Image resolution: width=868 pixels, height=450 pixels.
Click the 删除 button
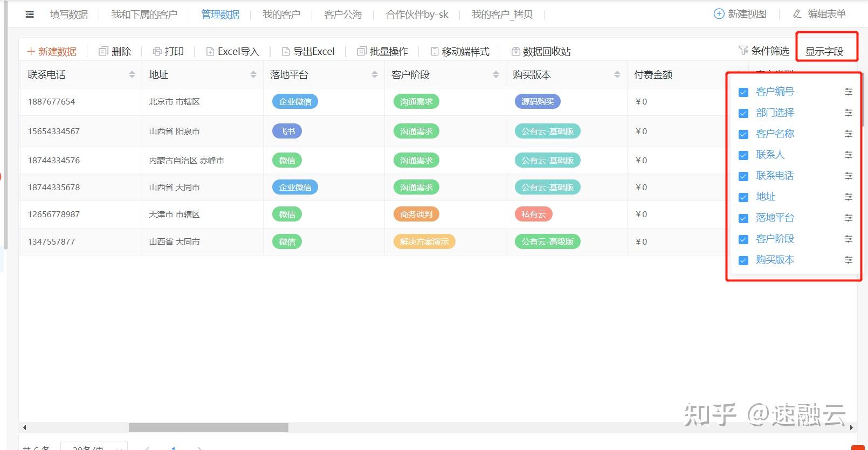(x=115, y=51)
